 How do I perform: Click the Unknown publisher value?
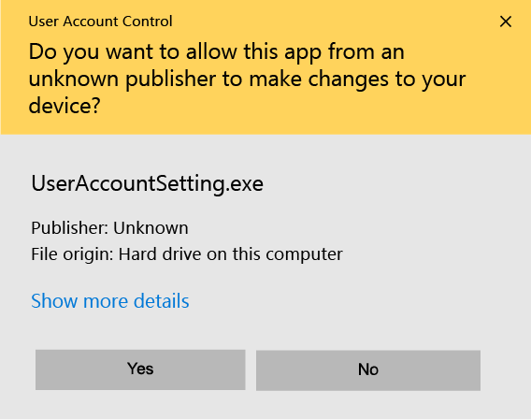[x=151, y=228]
